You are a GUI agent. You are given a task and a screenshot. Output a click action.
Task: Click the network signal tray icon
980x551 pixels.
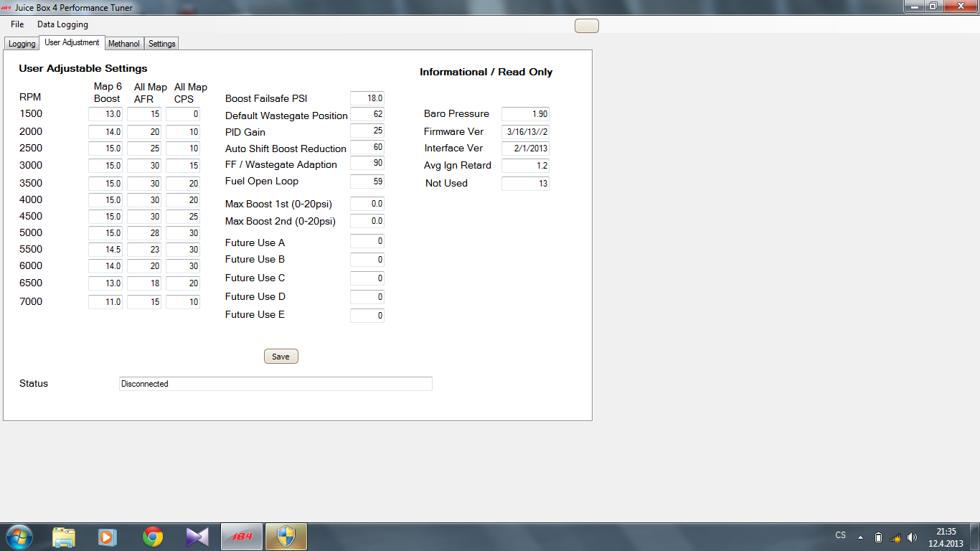point(895,537)
